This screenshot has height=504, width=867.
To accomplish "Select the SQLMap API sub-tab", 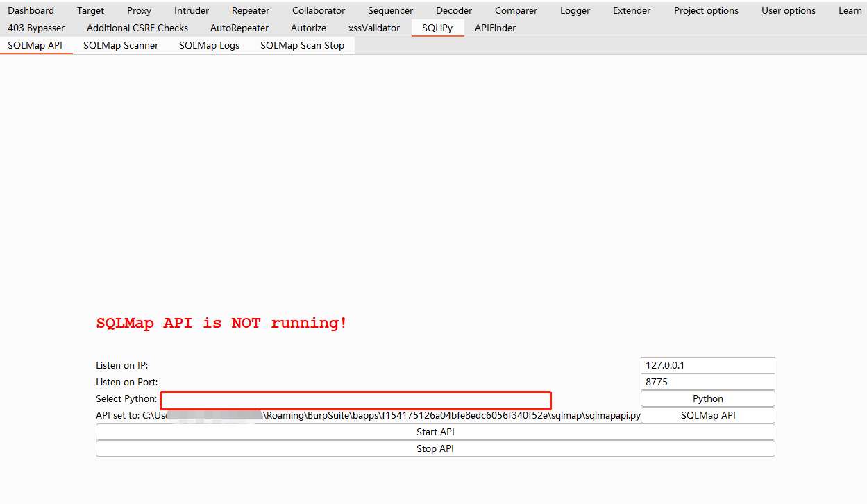I will (35, 45).
